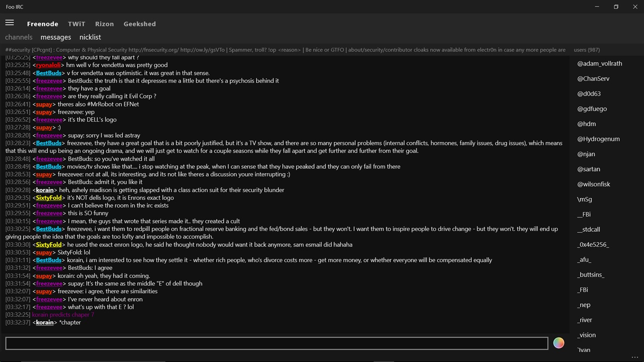Open the hamburger navigation menu

(x=9, y=22)
